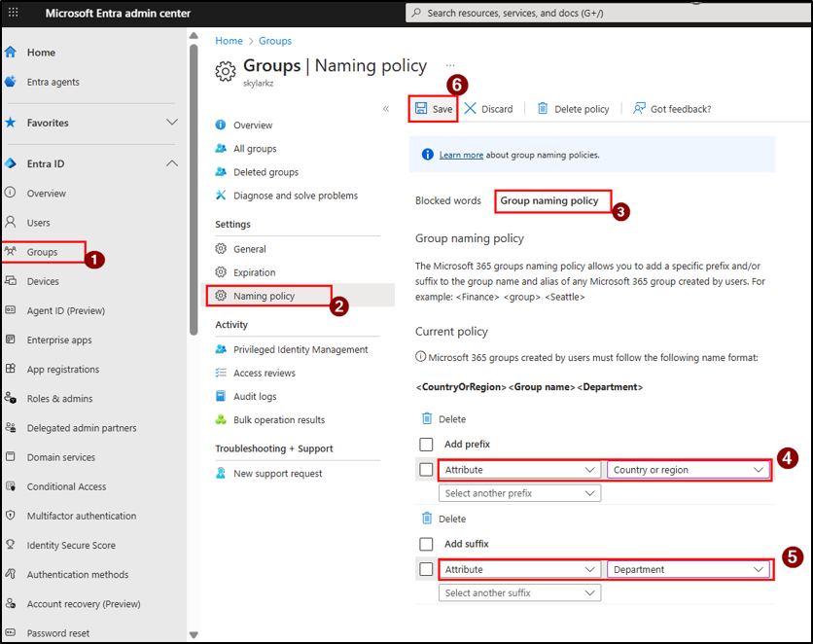This screenshot has height=644, width=813.
Task: Click the Learn more link
Action: coord(461,155)
